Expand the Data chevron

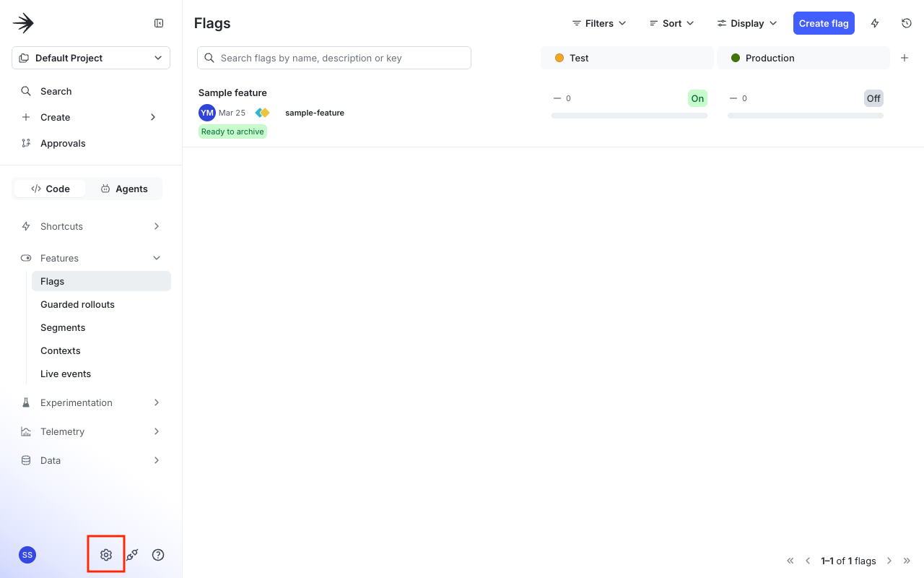tap(157, 460)
